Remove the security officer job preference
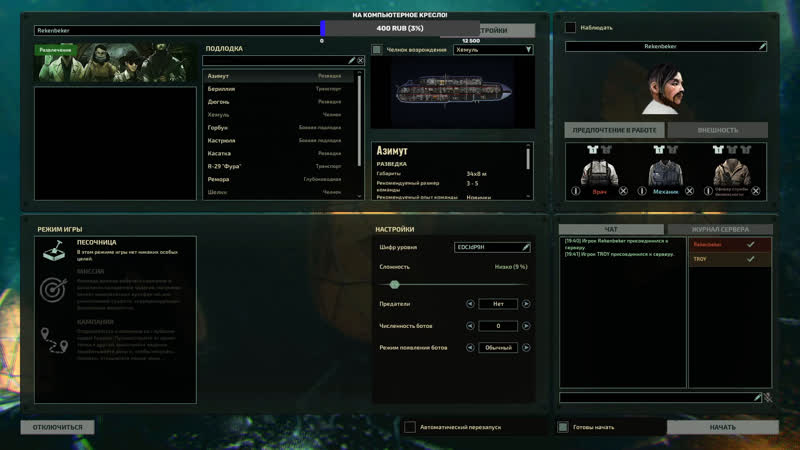 click(x=756, y=191)
